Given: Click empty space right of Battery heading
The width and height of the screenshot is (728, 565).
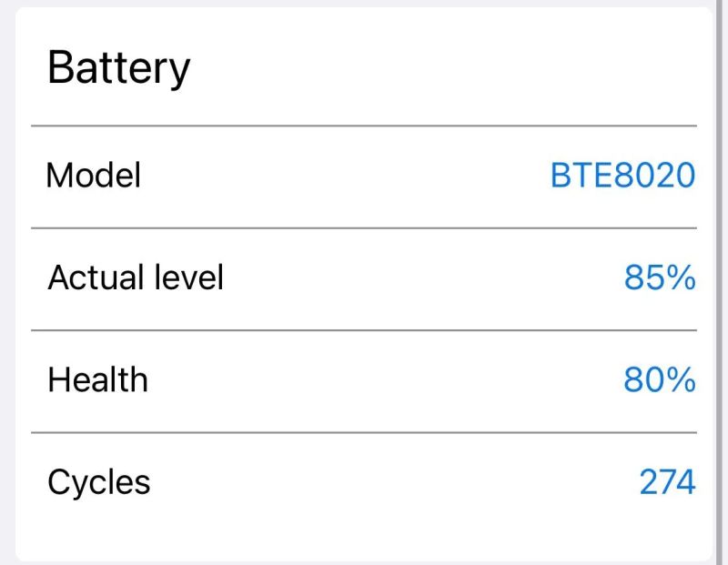Looking at the screenshot, I should point(437,67).
